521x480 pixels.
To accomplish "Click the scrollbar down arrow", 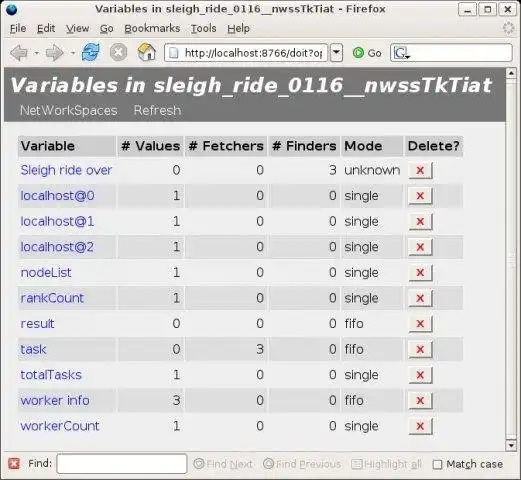I will tap(511, 445).
